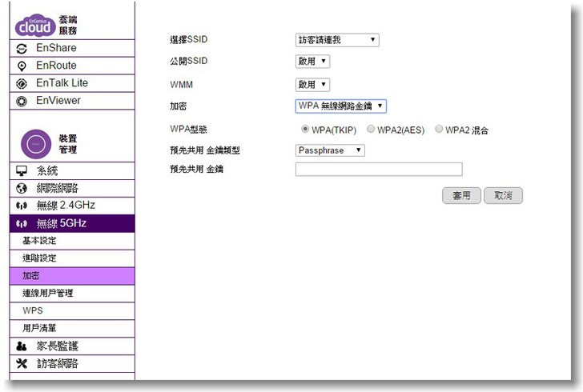Click the EnShare sidebar icon
The width and height of the screenshot is (583, 392).
22,49
